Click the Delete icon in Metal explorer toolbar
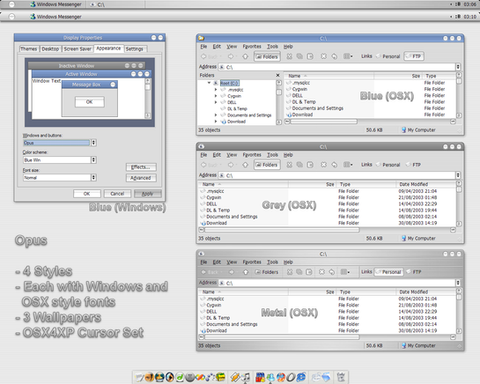 [322, 272]
